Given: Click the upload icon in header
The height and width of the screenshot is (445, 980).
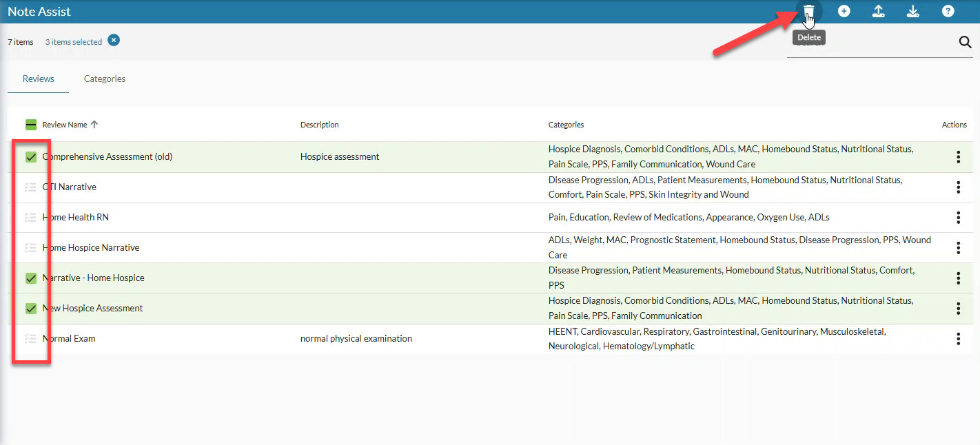Looking at the screenshot, I should click(x=878, y=12).
